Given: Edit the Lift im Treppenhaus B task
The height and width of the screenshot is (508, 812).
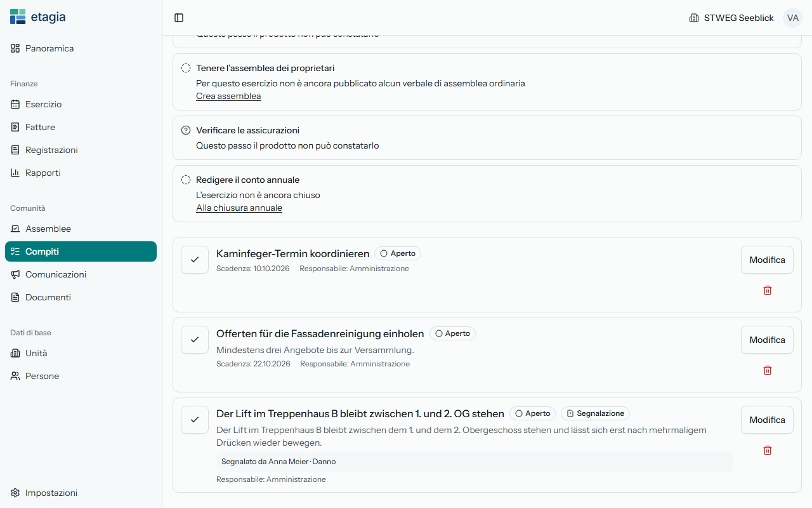Looking at the screenshot, I should (767, 420).
